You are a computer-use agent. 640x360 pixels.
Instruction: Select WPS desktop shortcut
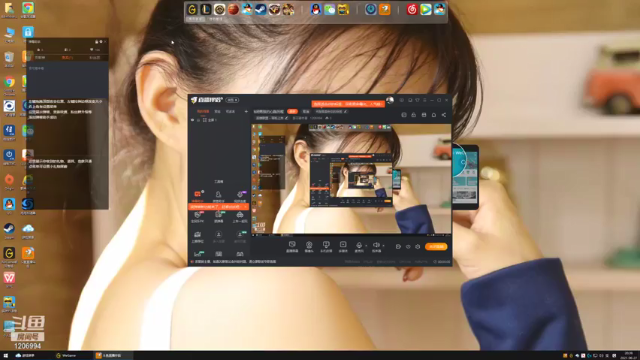pyautogui.click(x=9, y=279)
